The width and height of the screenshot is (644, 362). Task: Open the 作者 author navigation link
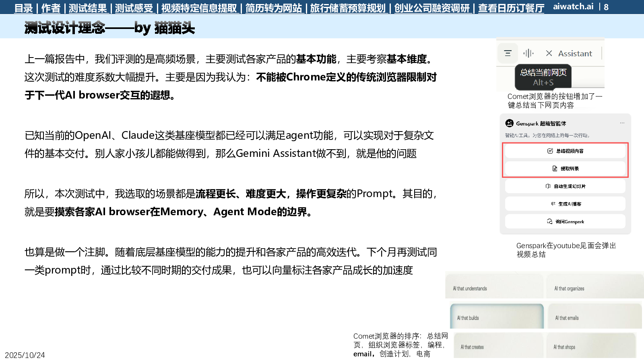pos(51,8)
